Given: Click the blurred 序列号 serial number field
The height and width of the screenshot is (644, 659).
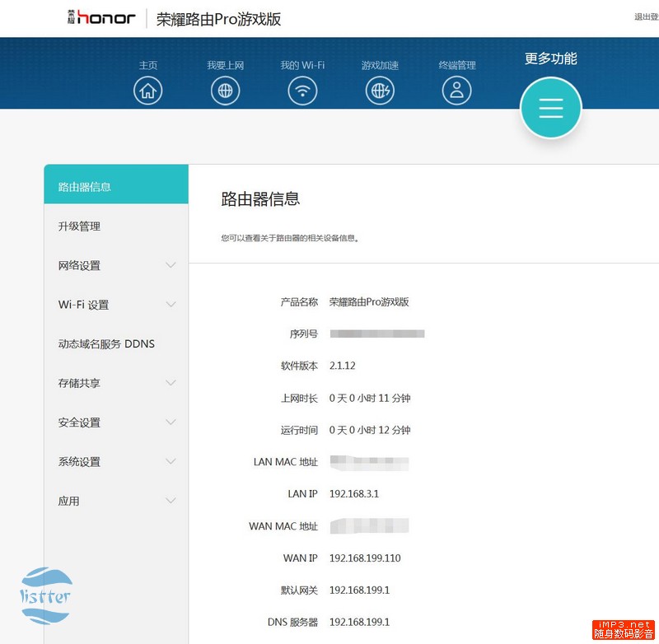Looking at the screenshot, I should point(379,333).
